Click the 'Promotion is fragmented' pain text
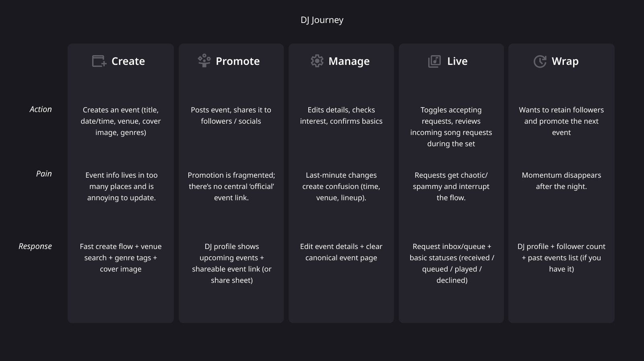 pyautogui.click(x=231, y=186)
